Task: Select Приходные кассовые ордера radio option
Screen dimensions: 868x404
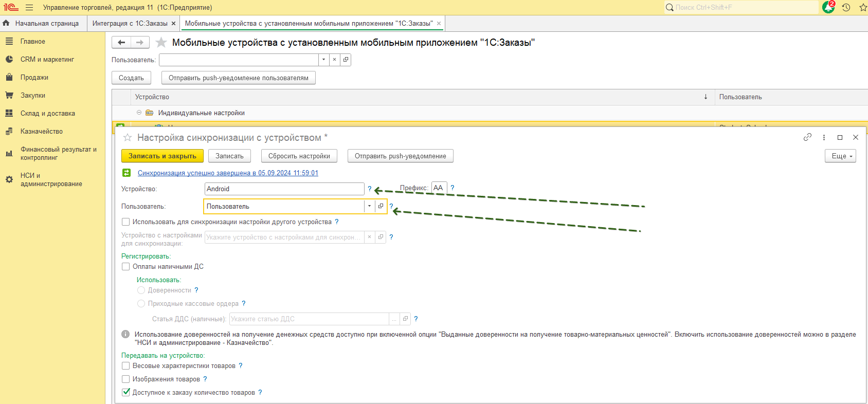Action: [x=141, y=304]
